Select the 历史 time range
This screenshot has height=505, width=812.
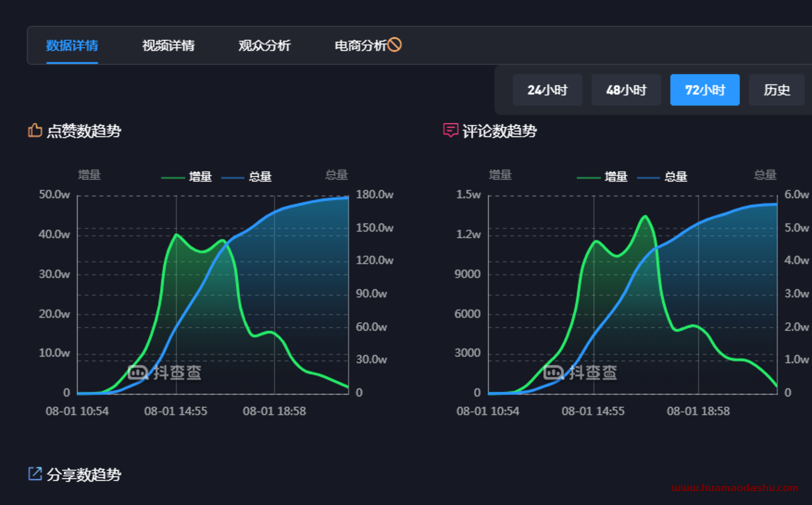(x=777, y=90)
